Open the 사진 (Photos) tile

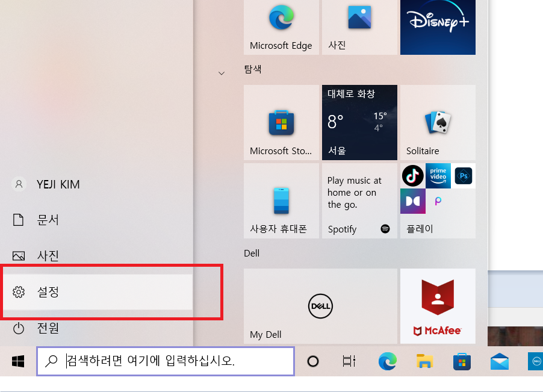pos(359,27)
